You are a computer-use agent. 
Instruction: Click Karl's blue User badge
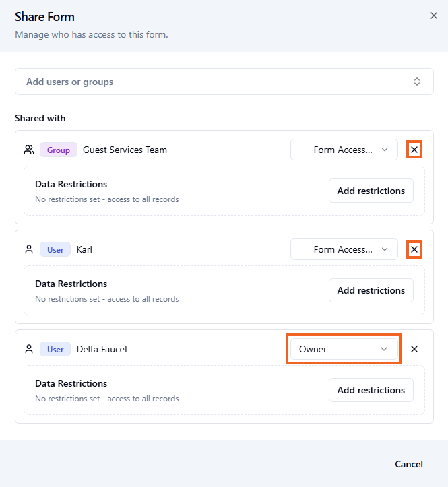pos(55,249)
